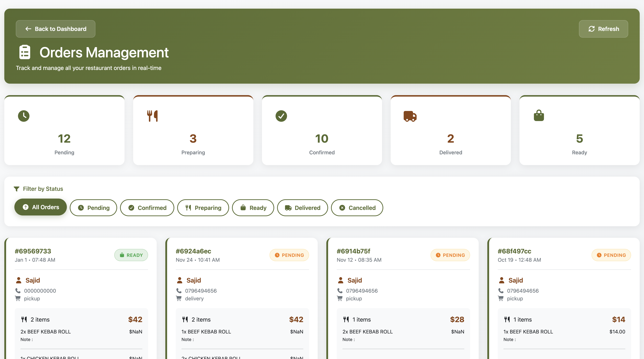Viewport: 644px width, 359px height.
Task: Click order ID #68f497cc
Action: click(514, 251)
